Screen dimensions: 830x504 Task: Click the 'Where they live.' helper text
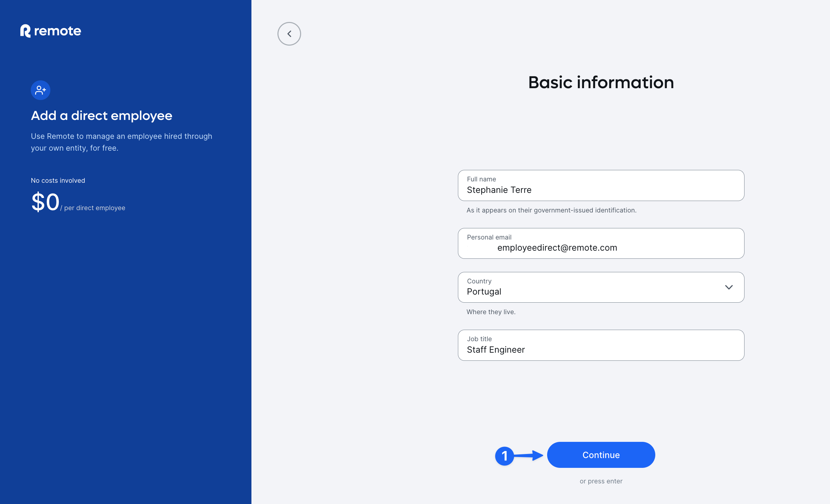[x=491, y=312]
